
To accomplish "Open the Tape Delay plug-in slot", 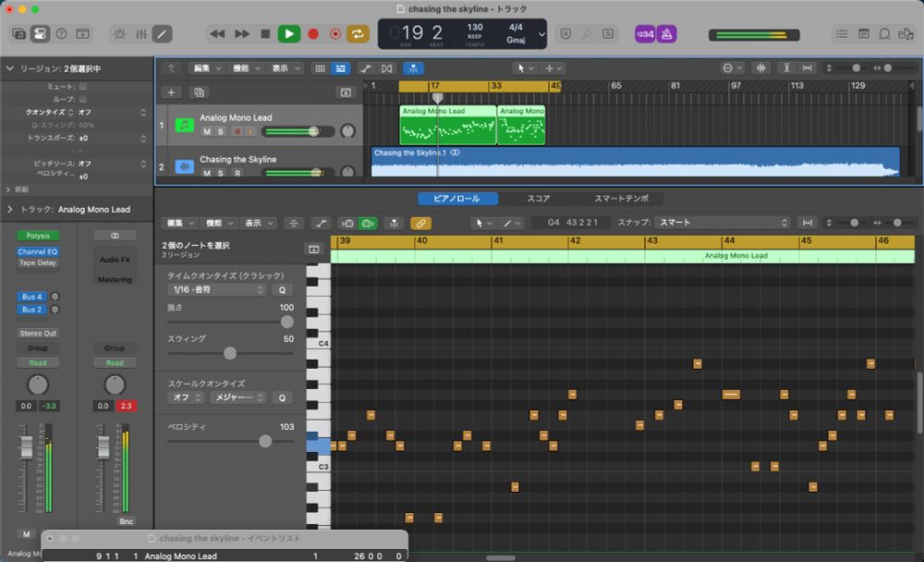I will 38,263.
